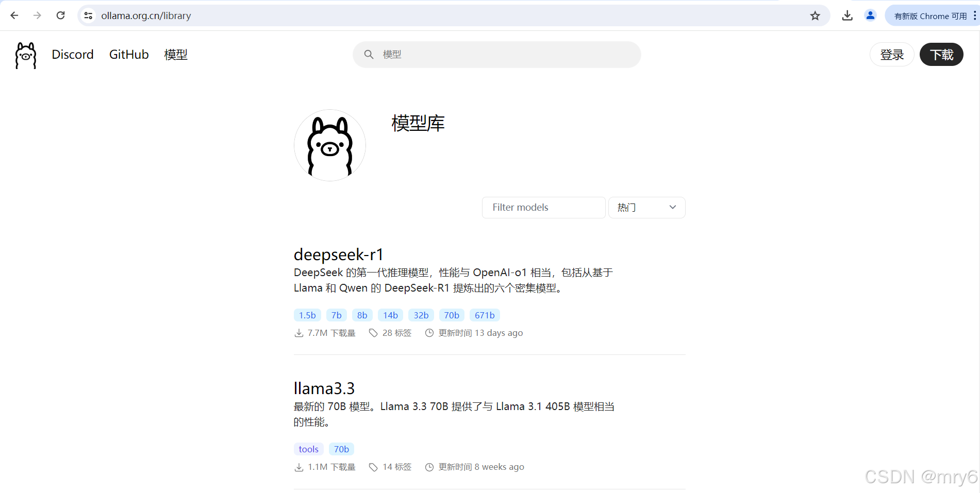Click the 登录 login button

tap(892, 55)
